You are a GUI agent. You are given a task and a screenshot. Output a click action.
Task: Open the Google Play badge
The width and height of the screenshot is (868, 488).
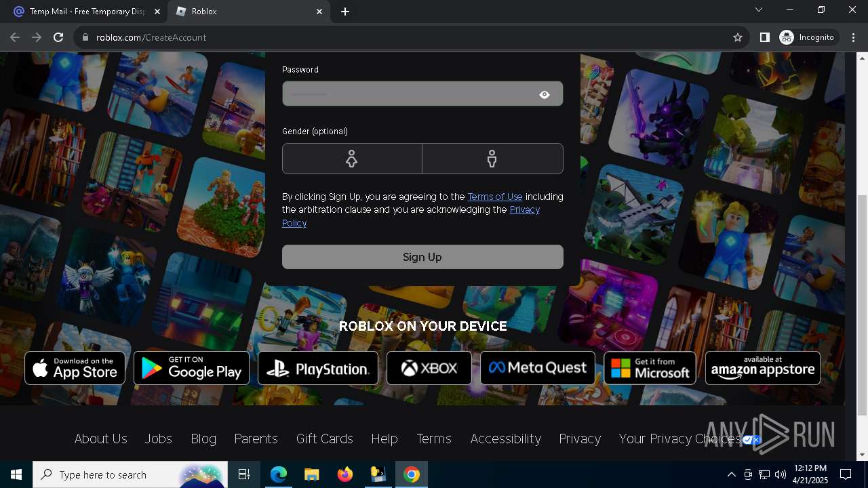[191, 368]
